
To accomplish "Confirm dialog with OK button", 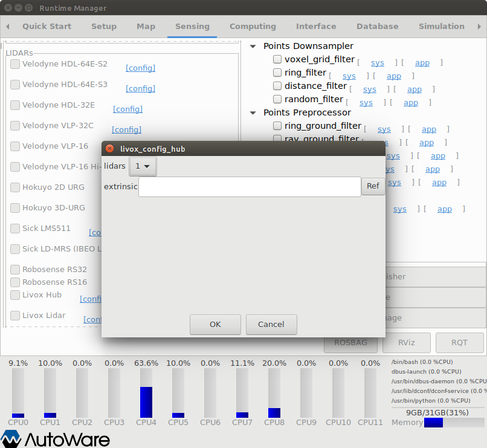I will point(215,324).
